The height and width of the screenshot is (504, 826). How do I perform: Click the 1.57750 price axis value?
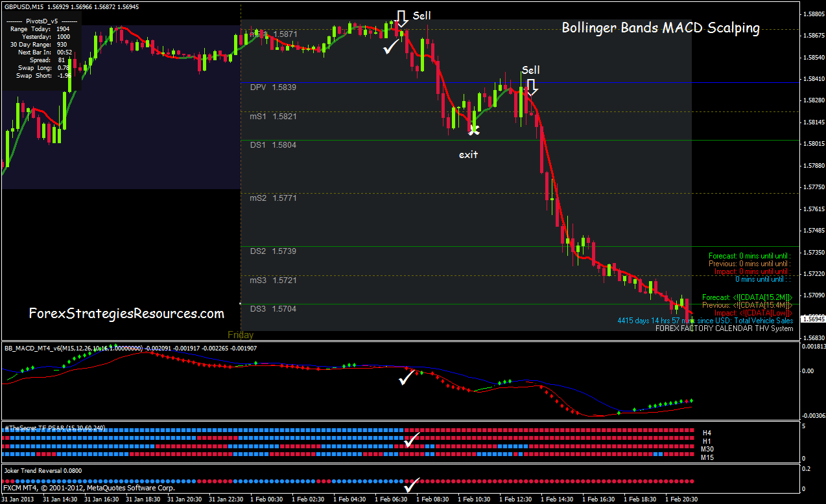(813, 187)
